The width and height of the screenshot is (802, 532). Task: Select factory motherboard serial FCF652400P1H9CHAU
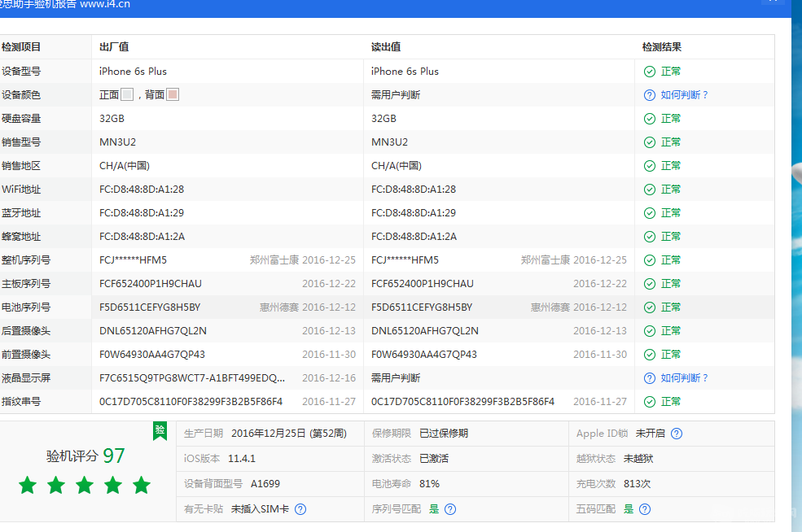tap(151, 284)
